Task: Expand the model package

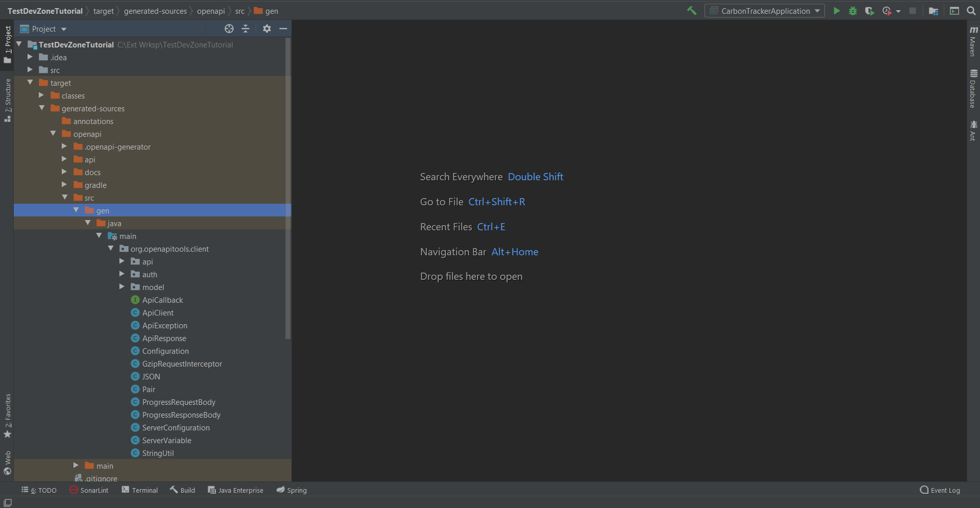Action: click(x=122, y=286)
